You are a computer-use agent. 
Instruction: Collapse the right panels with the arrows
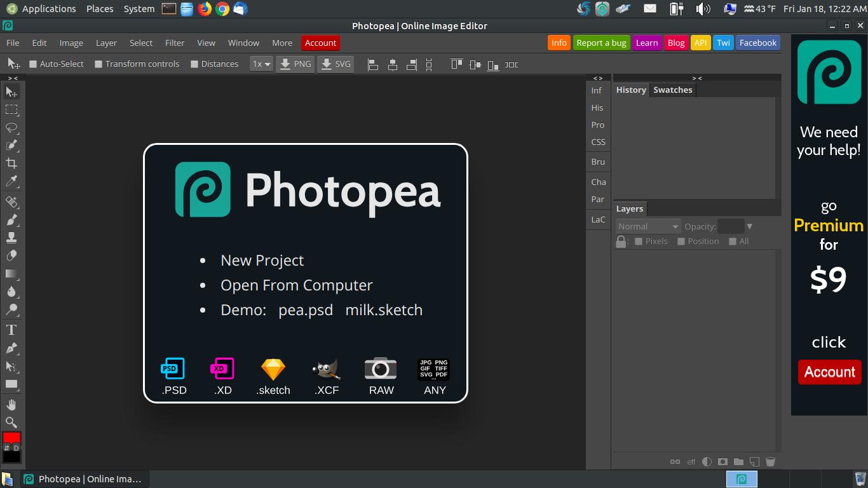coord(697,78)
